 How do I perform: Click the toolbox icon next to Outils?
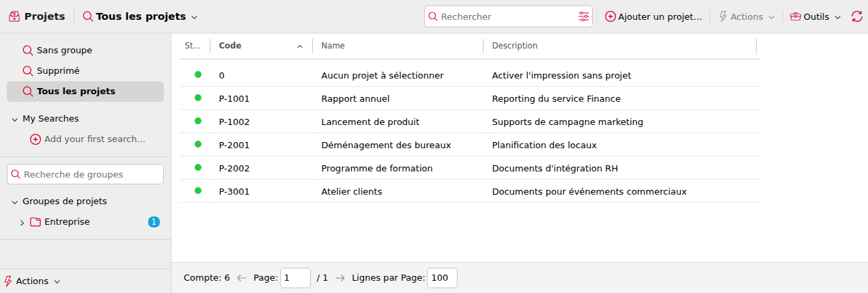796,16
